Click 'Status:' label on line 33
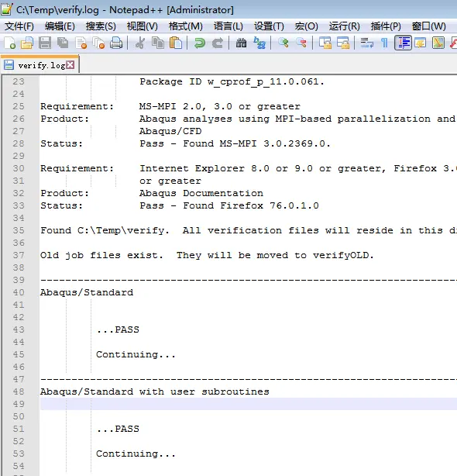The height and width of the screenshot is (476, 457). (x=61, y=205)
